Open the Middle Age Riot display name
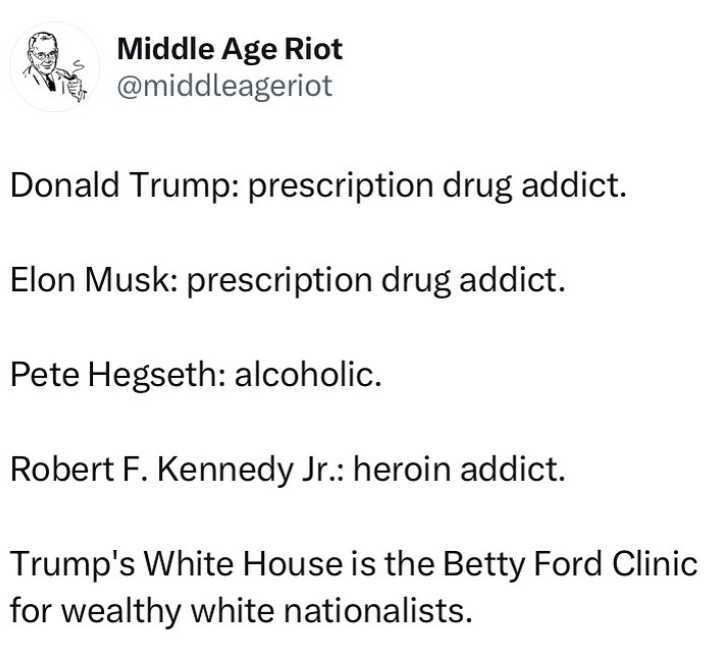 click(x=230, y=49)
